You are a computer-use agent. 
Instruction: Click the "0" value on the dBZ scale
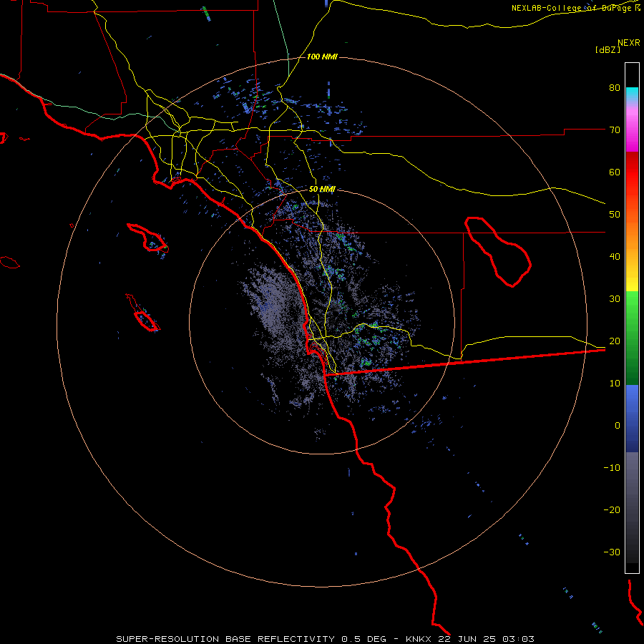click(618, 426)
